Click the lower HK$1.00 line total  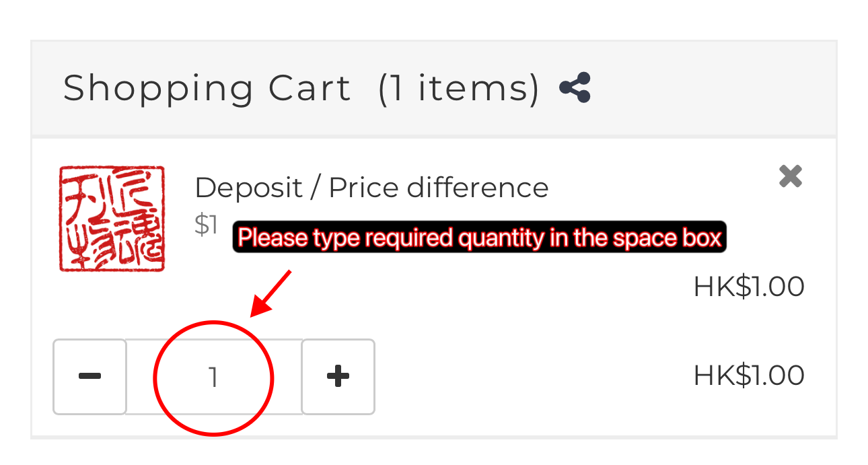click(x=748, y=375)
